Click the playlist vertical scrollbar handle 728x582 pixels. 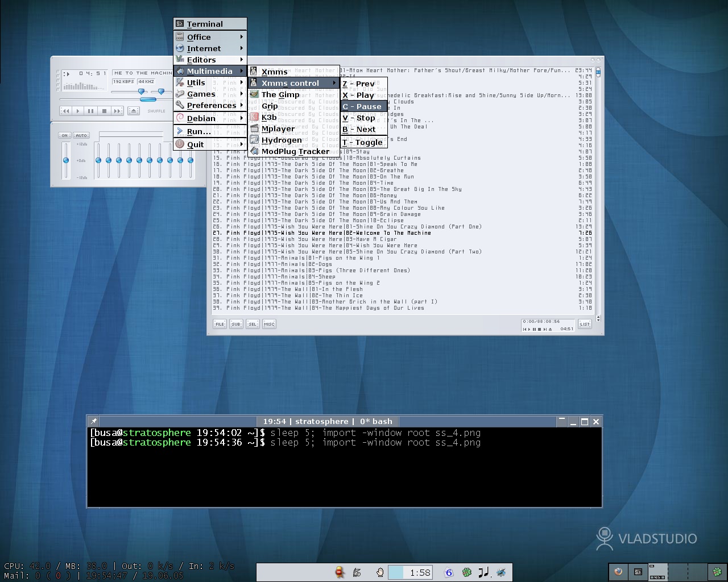598,72
